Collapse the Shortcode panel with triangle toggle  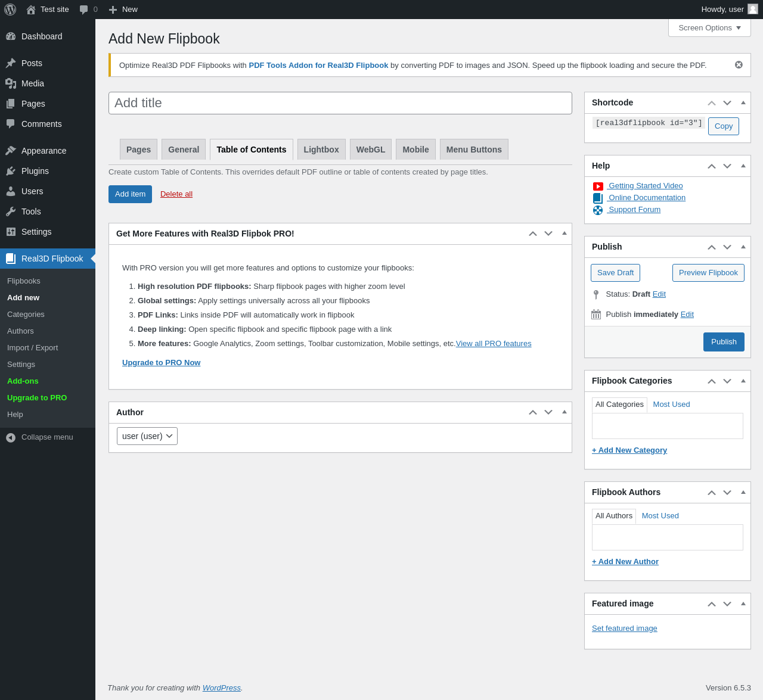[743, 102]
